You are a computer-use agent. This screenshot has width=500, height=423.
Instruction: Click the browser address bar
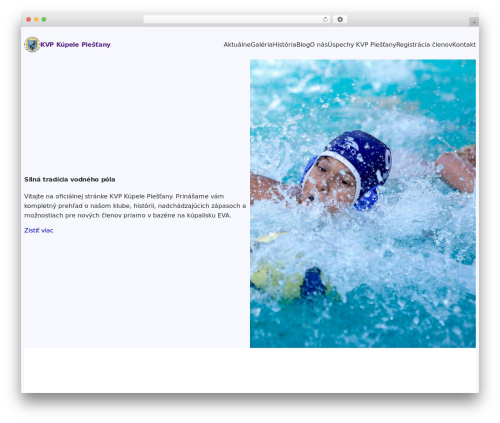pyautogui.click(x=237, y=19)
